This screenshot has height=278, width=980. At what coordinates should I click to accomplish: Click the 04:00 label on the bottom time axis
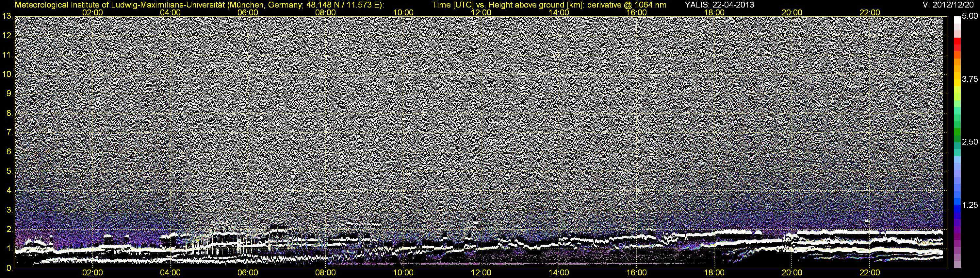(x=170, y=273)
